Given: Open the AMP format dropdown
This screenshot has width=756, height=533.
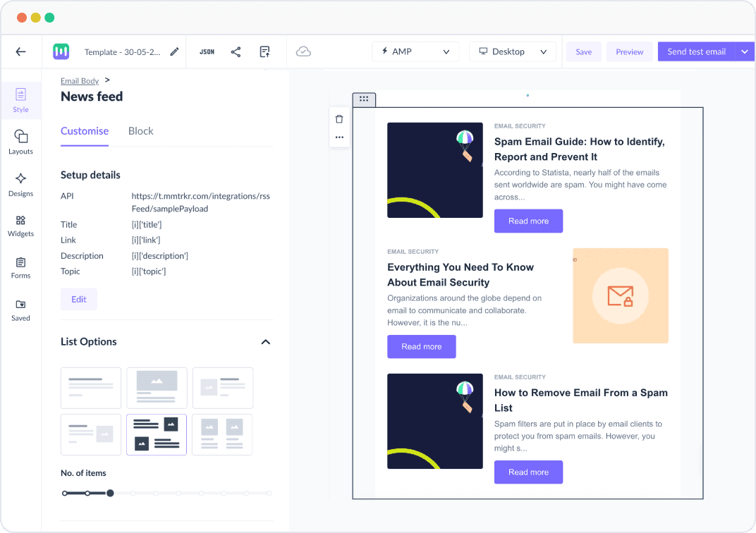Looking at the screenshot, I should click(415, 51).
